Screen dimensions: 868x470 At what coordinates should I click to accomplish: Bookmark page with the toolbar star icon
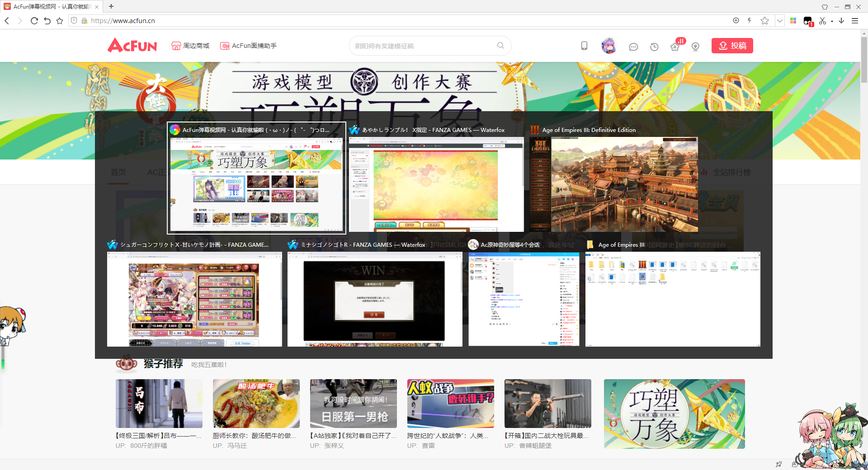coord(60,21)
